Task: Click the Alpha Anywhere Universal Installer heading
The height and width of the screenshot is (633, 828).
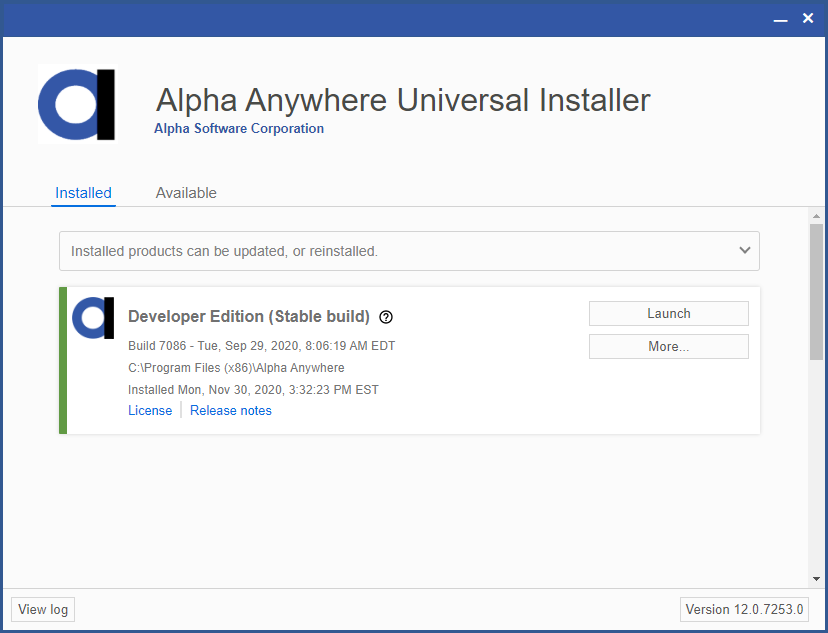Action: tap(403, 100)
